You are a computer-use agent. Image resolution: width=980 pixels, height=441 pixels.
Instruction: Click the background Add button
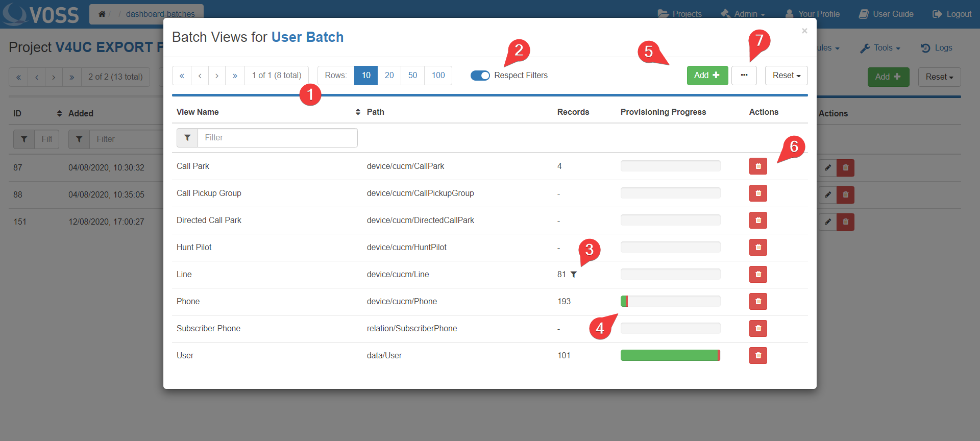point(889,77)
